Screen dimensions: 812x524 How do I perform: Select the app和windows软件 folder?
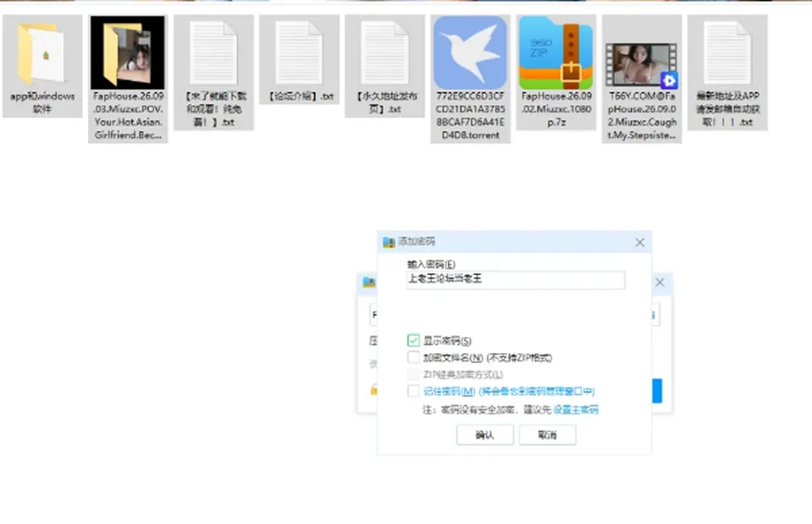pyautogui.click(x=42, y=66)
